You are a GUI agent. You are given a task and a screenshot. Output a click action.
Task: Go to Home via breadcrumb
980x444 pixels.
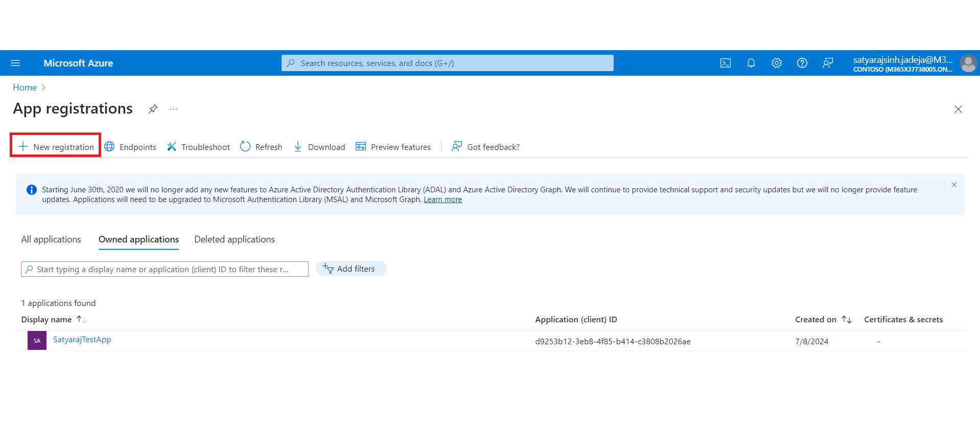tap(25, 87)
